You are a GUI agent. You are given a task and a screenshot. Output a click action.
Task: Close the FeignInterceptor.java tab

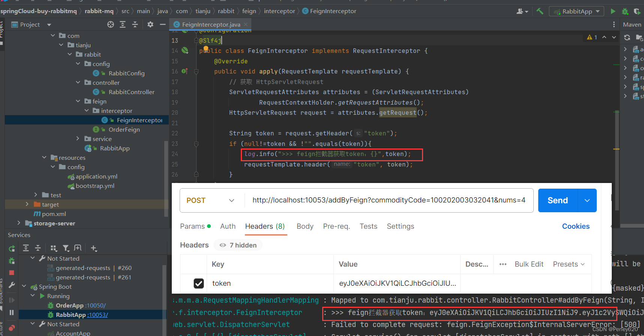coord(246,24)
